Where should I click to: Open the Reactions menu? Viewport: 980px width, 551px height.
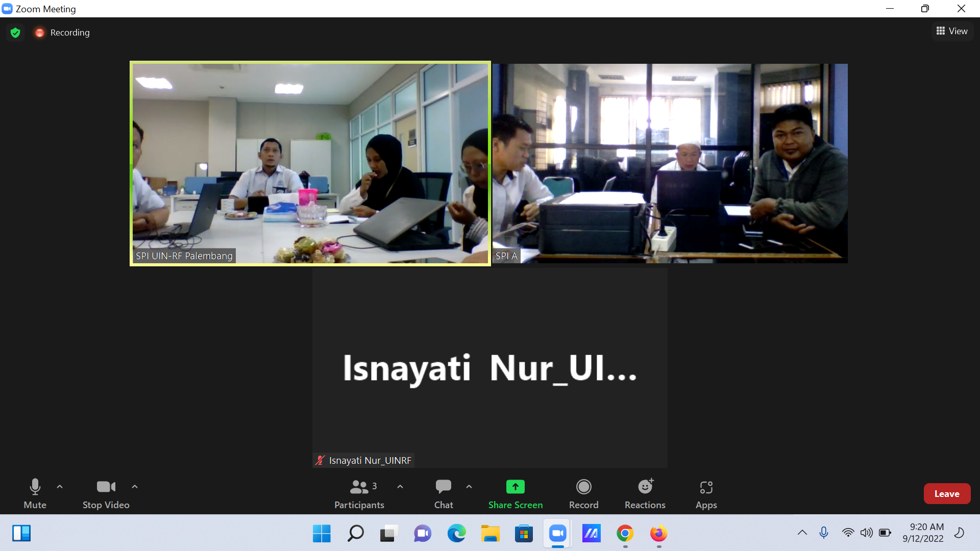[x=645, y=494]
